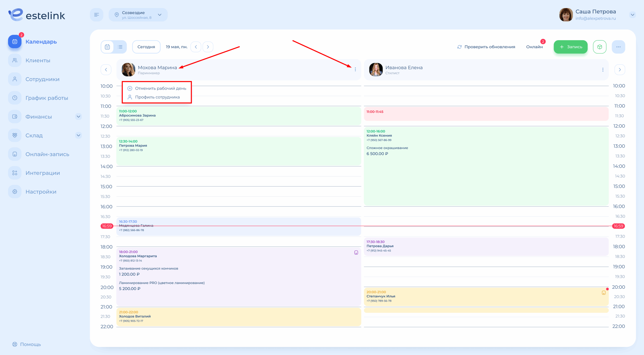Click the estelink logo
Image resolution: width=644 pixels, height=355 pixels.
click(x=37, y=15)
